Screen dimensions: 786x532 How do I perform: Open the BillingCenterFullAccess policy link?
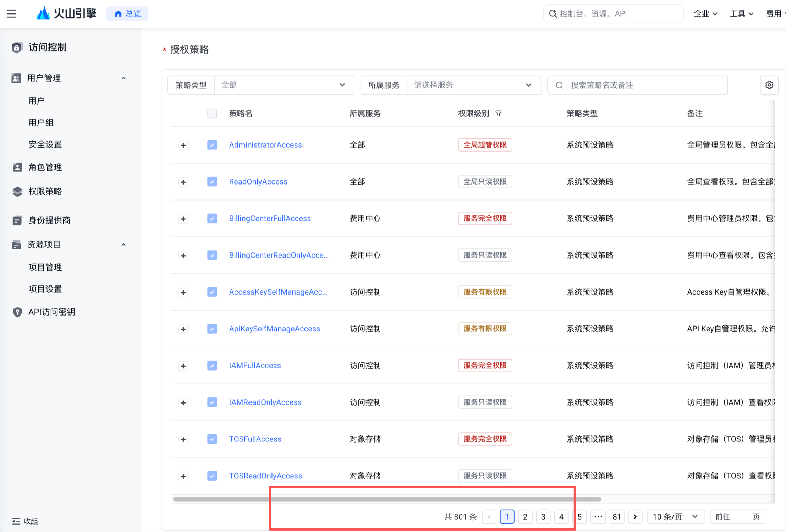[x=270, y=218]
